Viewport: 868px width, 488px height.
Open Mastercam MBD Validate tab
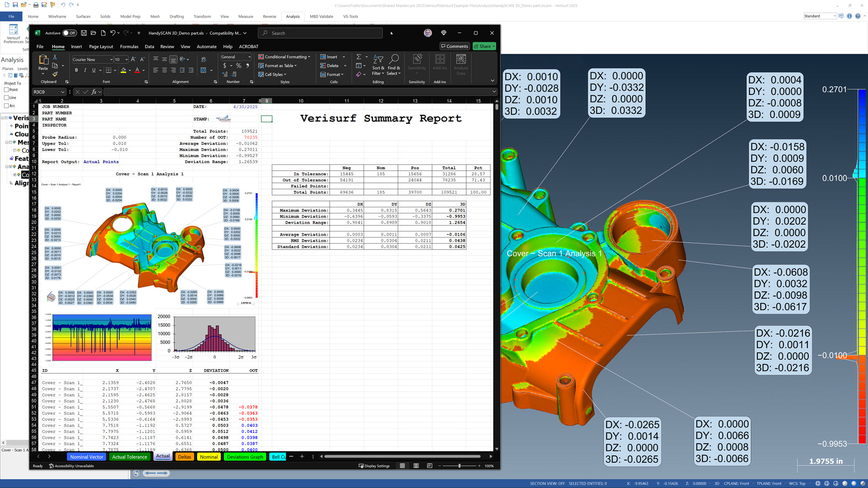pyautogui.click(x=321, y=17)
